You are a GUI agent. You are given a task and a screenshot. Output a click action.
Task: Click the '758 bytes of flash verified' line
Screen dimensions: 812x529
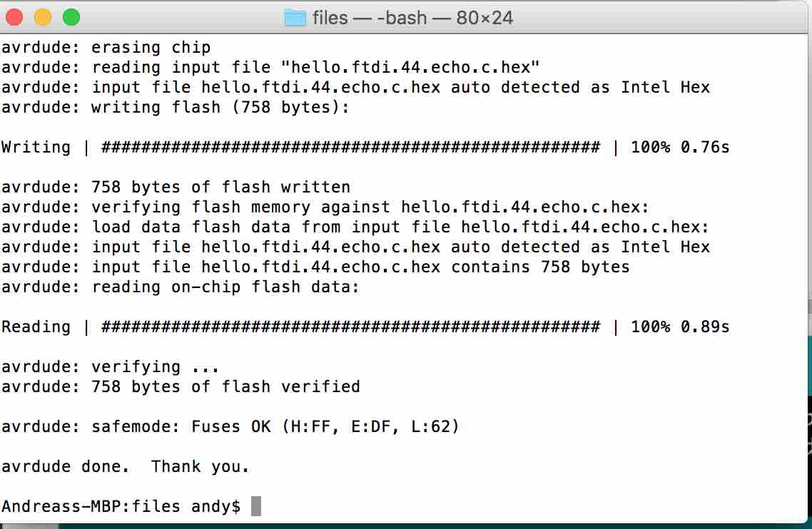(x=181, y=387)
